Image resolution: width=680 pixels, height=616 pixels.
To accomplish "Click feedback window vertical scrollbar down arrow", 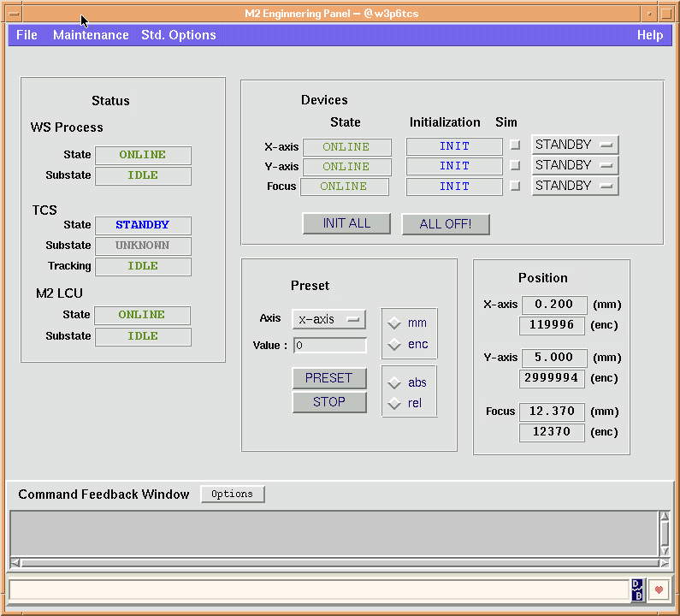I will coord(665,551).
